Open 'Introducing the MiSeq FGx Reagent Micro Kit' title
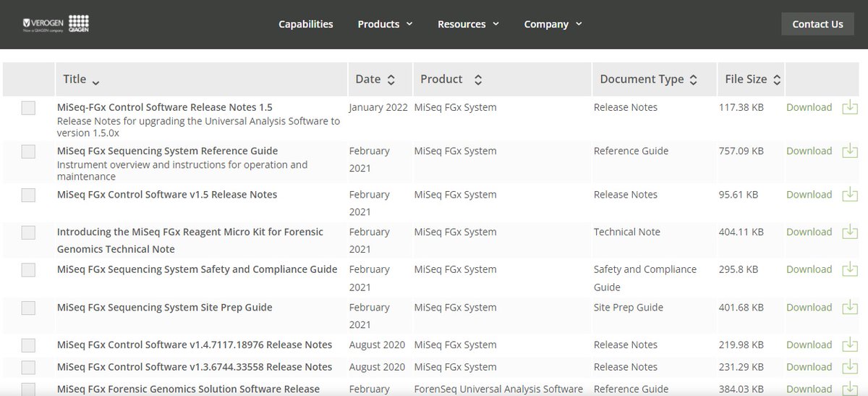This screenshot has width=868, height=396. [190, 240]
